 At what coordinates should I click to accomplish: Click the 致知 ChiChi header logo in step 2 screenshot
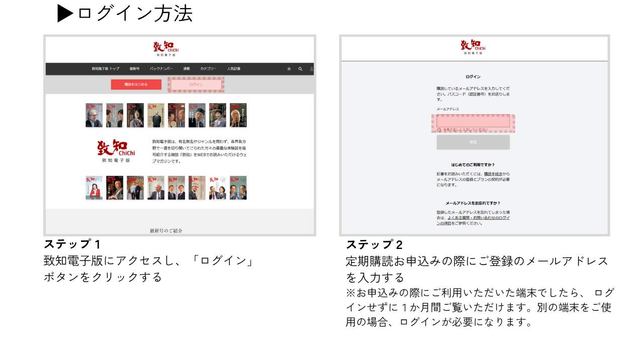(473, 47)
